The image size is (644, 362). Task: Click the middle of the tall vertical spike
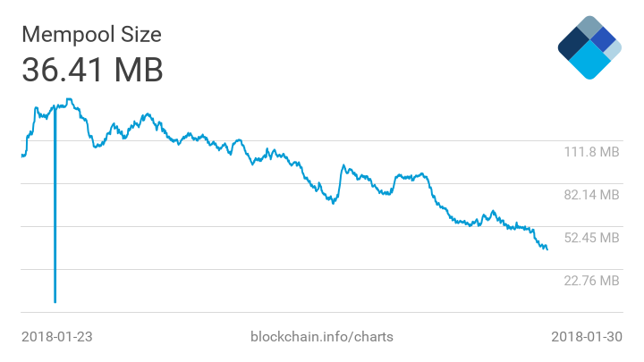tap(55, 206)
